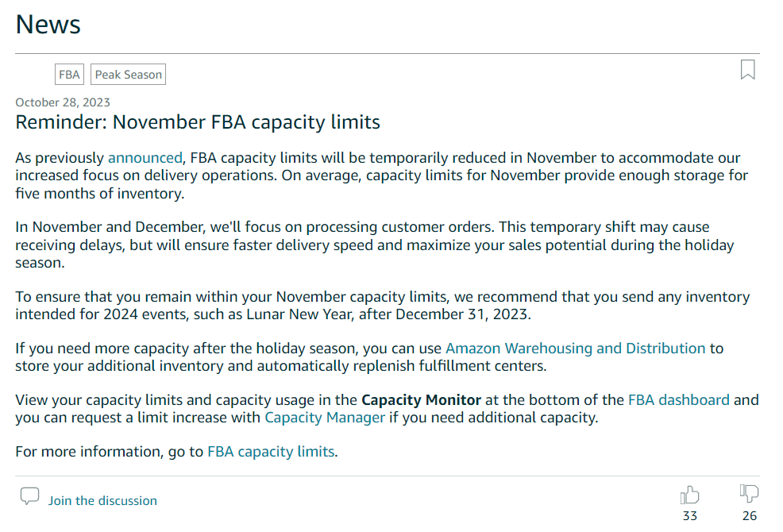
Task: Give the article a thumbs up
Action: click(689, 495)
